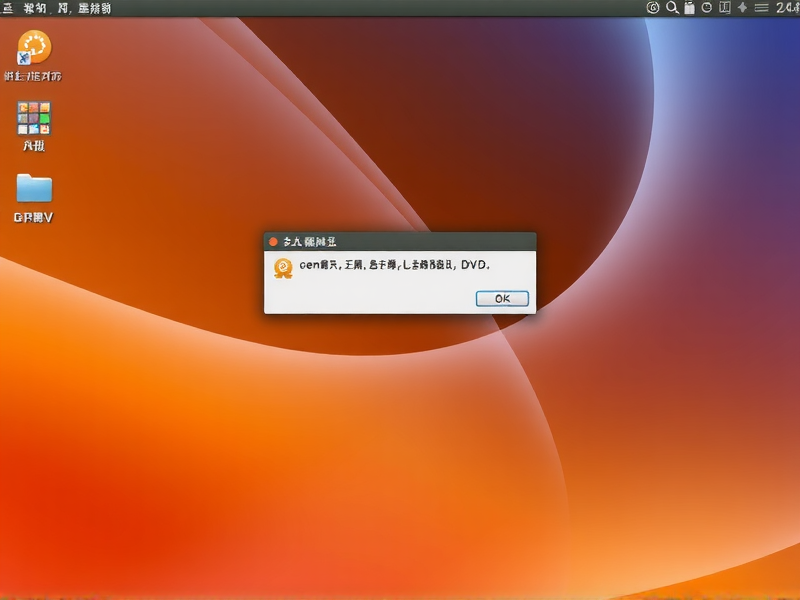The image size is (800, 600).
Task: Click the magnifier search icon in top bar
Action: click(x=672, y=8)
